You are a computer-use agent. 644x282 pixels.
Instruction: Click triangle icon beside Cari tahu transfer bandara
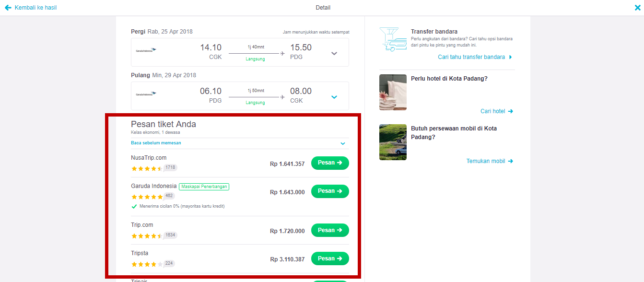[510, 57]
